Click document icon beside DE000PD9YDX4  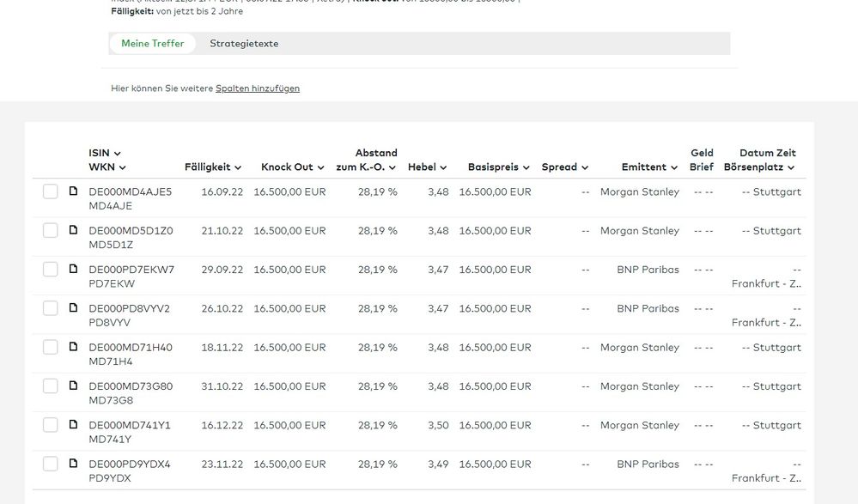74,464
